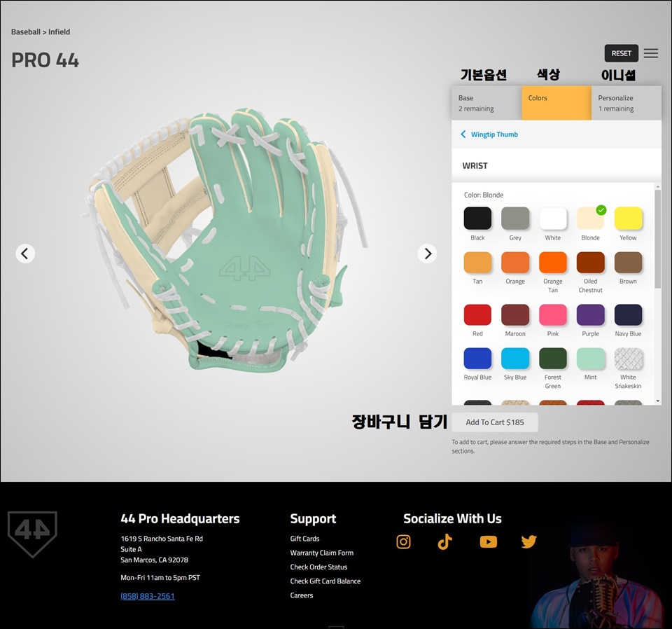Select the Navy Blue color swatch
This screenshot has width=672, height=629.
629,314
